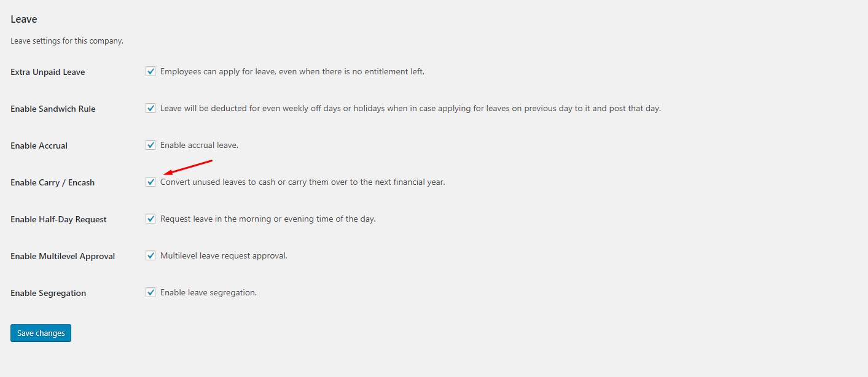The height and width of the screenshot is (377, 868).
Task: Uncheck the Enable Half-Day Request checkbox
Action: [x=151, y=219]
